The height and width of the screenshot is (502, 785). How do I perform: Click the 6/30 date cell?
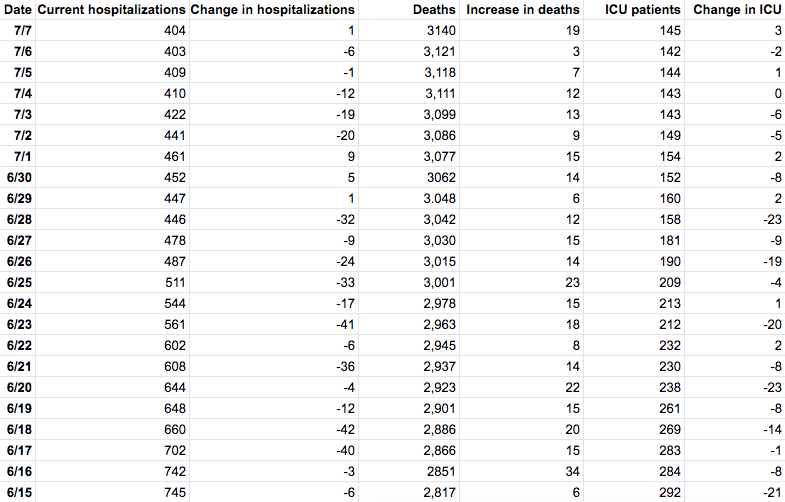pos(20,178)
